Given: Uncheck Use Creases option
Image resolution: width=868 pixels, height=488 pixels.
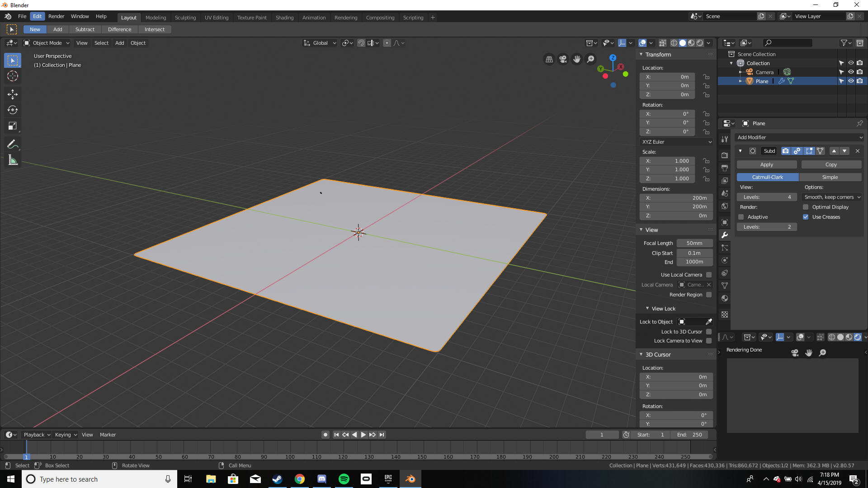Looking at the screenshot, I should pyautogui.click(x=806, y=217).
